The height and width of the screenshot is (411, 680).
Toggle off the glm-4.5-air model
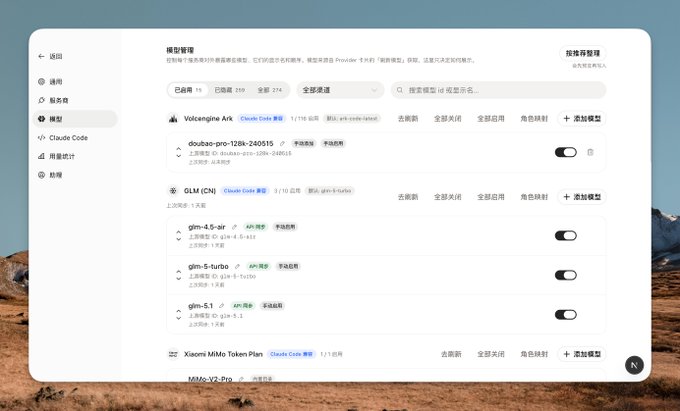tap(565, 236)
